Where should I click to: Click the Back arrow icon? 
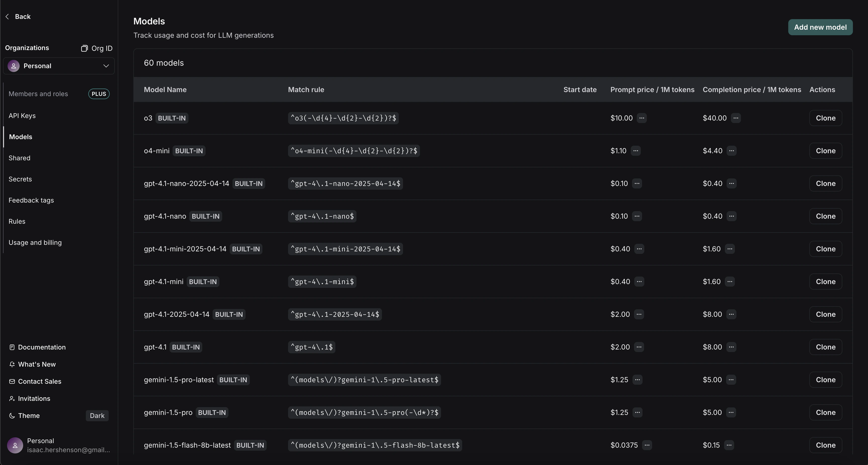tap(7, 17)
